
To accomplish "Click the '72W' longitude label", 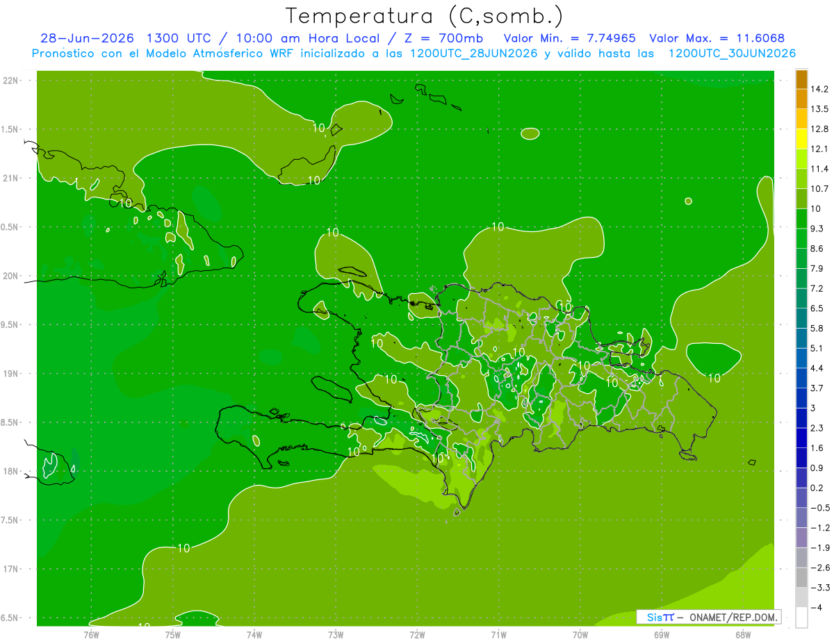I will click(417, 634).
